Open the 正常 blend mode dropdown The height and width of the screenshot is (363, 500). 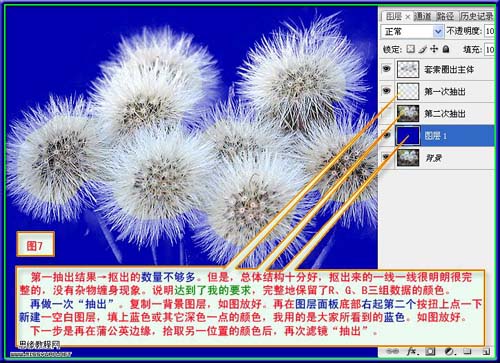(x=412, y=32)
